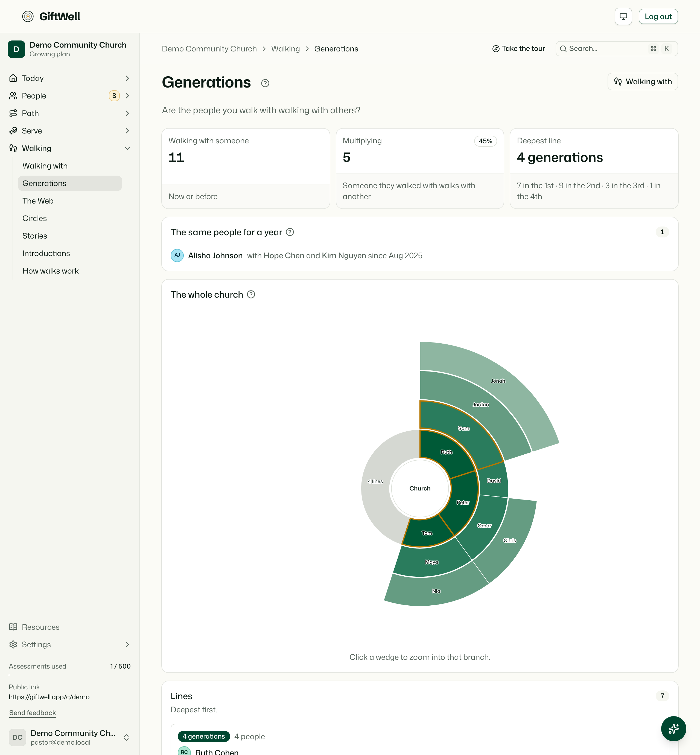The width and height of the screenshot is (700, 755).
Task: Click the Path route icon
Action: pos(13,113)
